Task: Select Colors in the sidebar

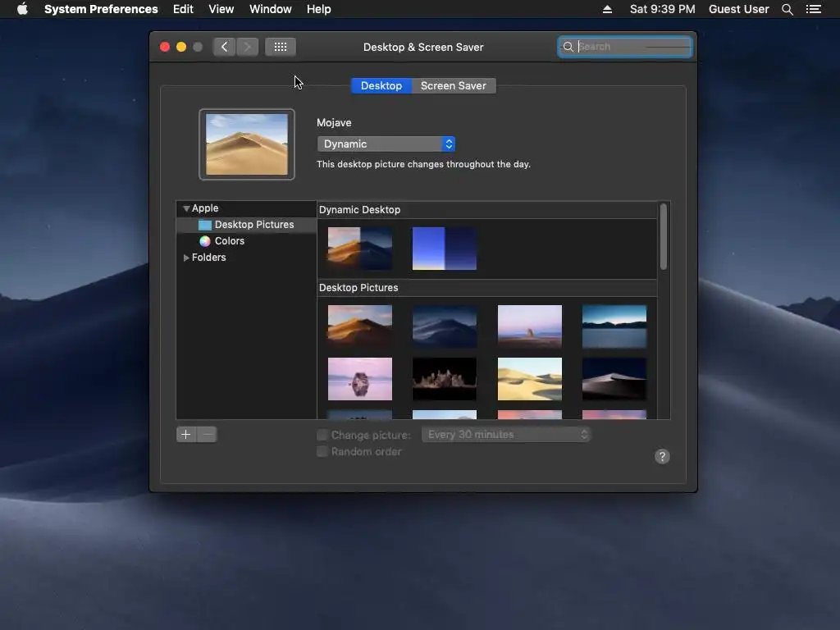Action: pyautogui.click(x=246, y=241)
